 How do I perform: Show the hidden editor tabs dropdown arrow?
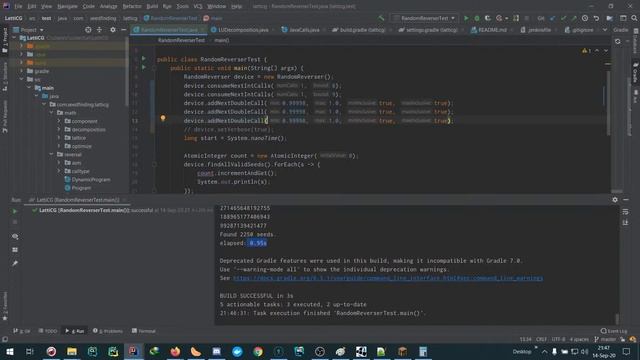tap(605, 30)
